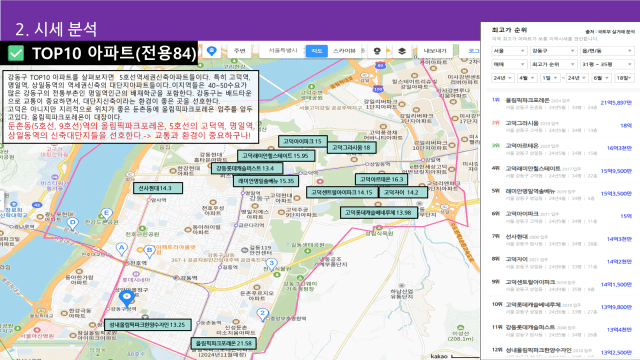Toggle the green checkmark beside TOP10 아파트
The width and height of the screenshot is (640, 360).
[x=16, y=53]
